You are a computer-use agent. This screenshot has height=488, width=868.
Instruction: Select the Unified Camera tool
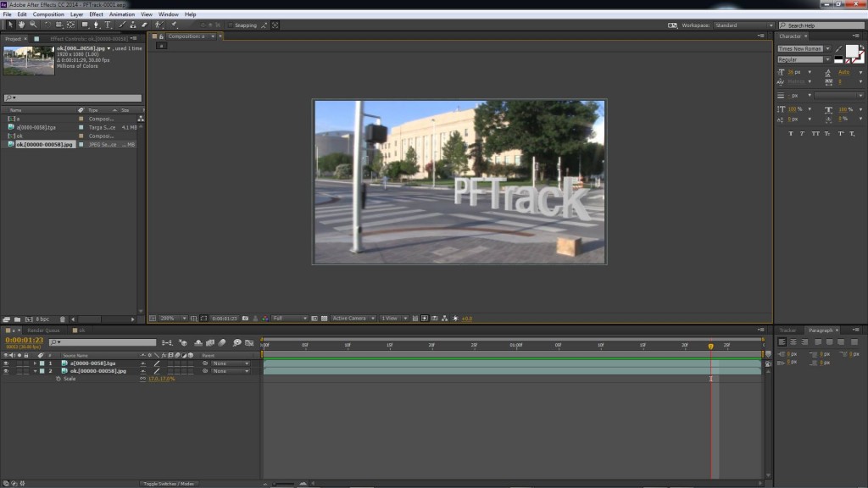[x=58, y=25]
